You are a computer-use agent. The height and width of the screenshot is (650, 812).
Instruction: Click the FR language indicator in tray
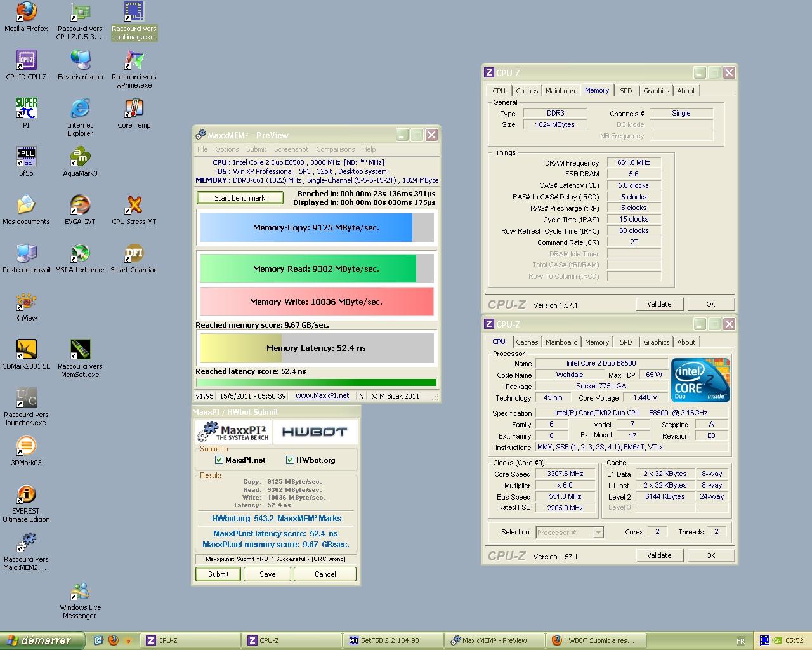[x=740, y=641]
